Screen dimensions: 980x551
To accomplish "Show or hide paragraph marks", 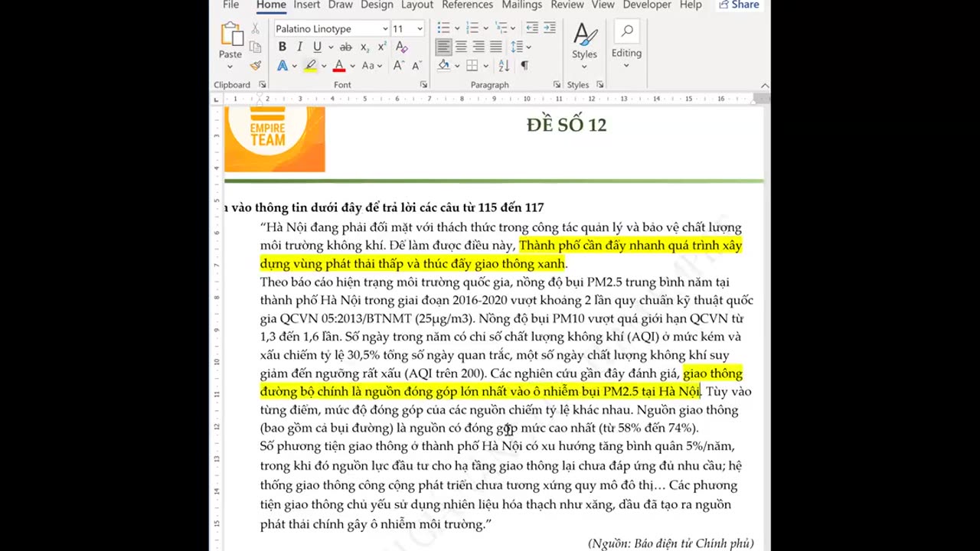I will (x=524, y=66).
